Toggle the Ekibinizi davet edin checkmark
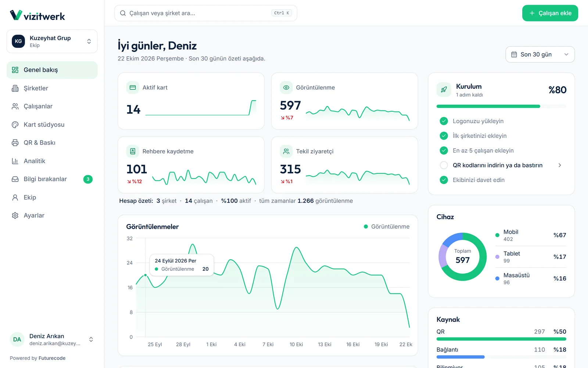The width and height of the screenshot is (588, 368). pyautogui.click(x=444, y=180)
